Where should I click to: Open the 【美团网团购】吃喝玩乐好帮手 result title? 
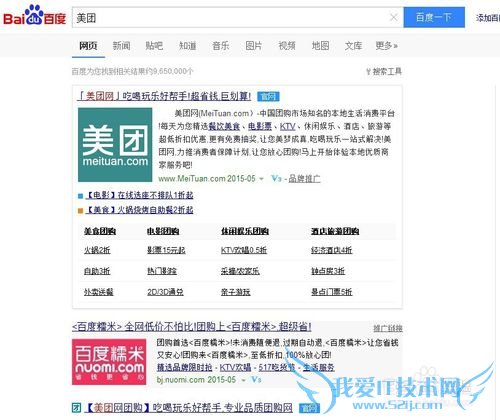[189, 407]
